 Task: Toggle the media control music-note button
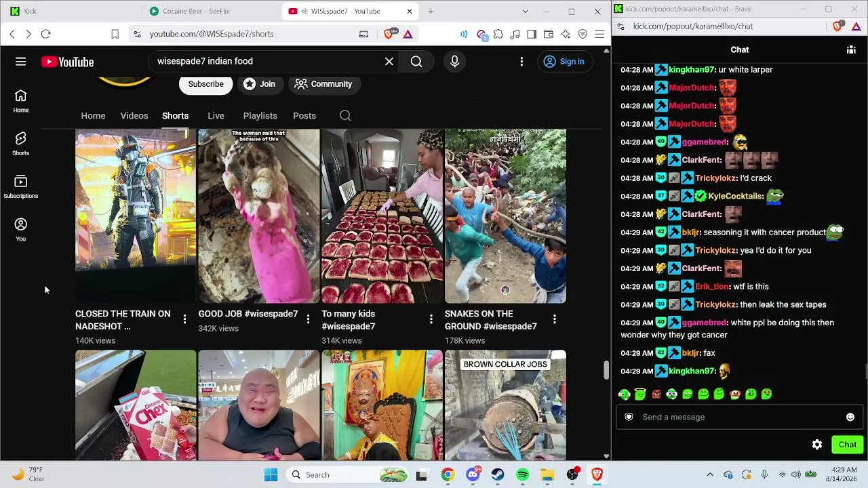[x=515, y=34]
